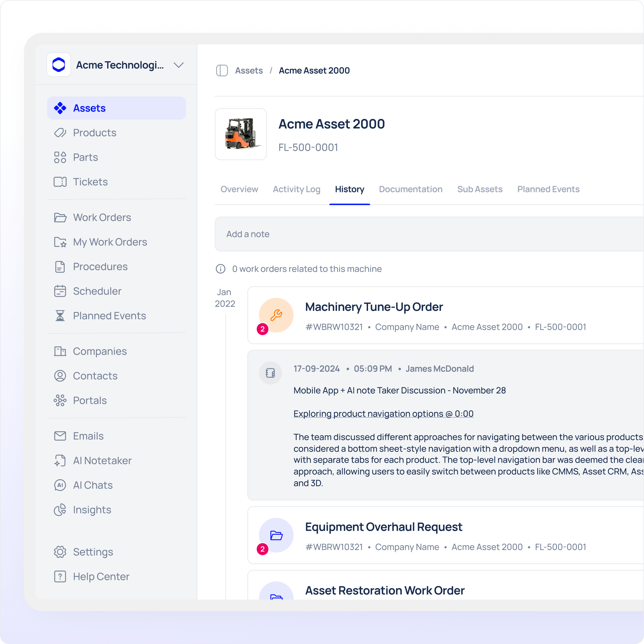Open the Scheduler calendar icon
Screen dimensions: 644x644
click(x=60, y=291)
